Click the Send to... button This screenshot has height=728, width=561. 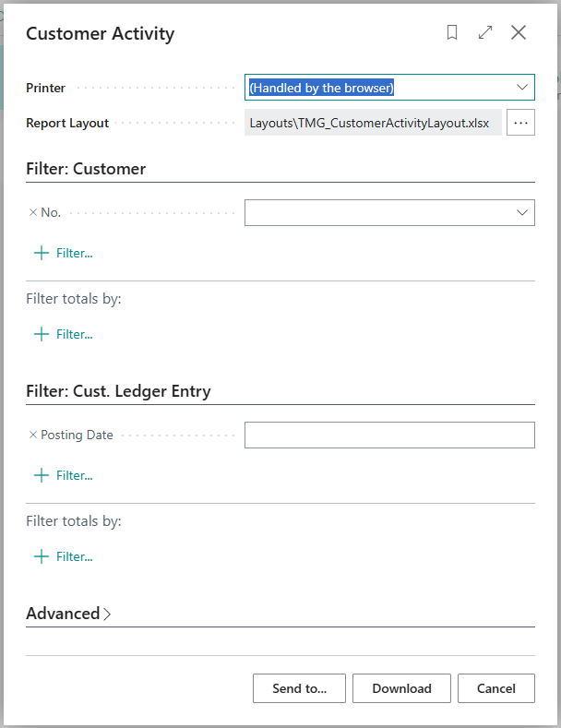pos(299,688)
